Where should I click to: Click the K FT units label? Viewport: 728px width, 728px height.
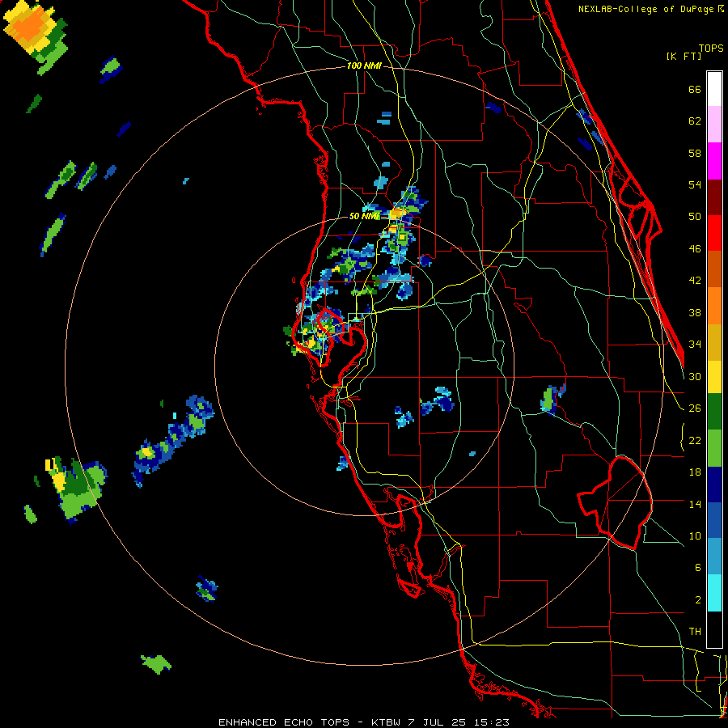click(684, 57)
